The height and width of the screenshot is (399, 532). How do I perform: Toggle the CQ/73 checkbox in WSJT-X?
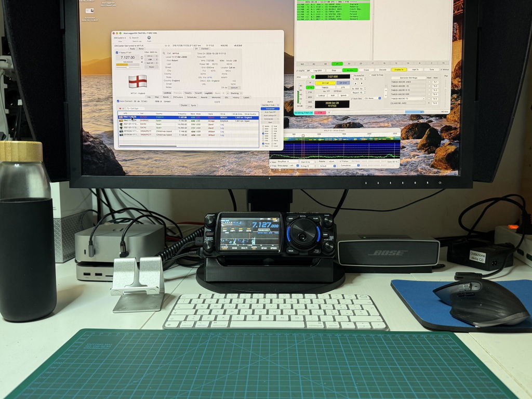tap(297, 71)
